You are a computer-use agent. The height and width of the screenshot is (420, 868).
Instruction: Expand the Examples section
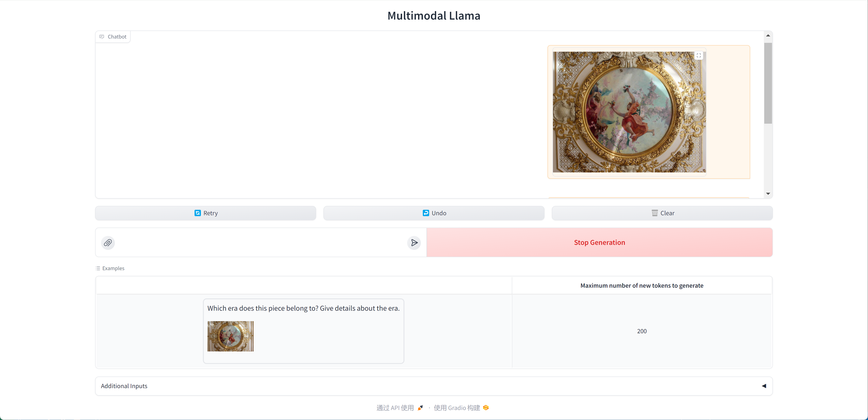pos(110,268)
